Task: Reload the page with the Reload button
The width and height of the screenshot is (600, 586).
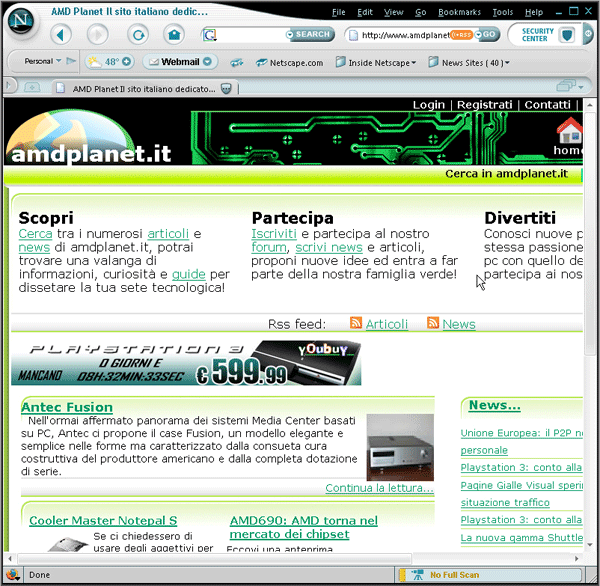Action: click(x=138, y=35)
